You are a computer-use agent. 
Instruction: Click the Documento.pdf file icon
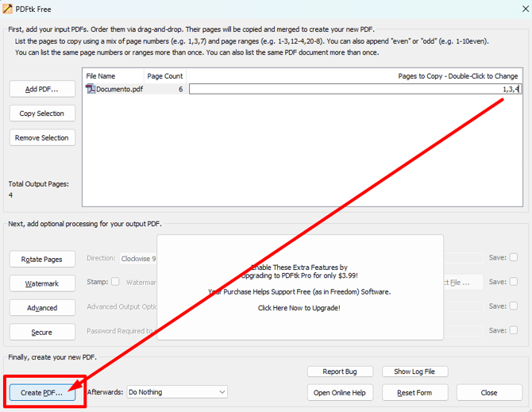pyautogui.click(x=90, y=89)
